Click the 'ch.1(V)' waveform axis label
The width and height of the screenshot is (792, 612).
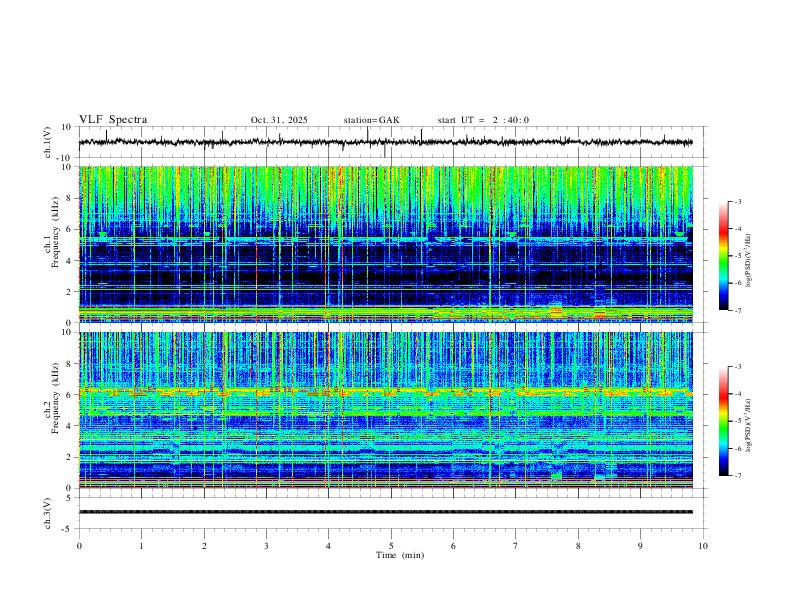pos(48,142)
